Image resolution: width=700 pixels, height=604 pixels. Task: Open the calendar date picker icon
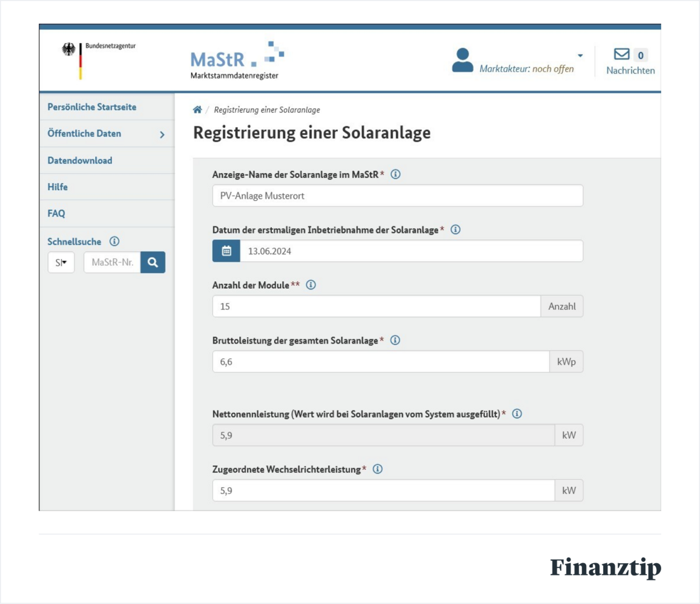pyautogui.click(x=226, y=251)
